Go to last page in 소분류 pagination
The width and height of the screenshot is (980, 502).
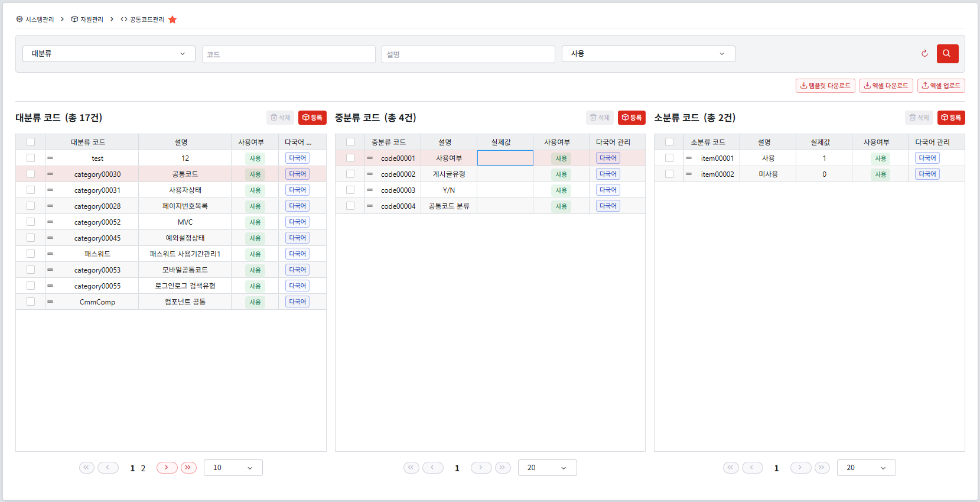[822, 468]
